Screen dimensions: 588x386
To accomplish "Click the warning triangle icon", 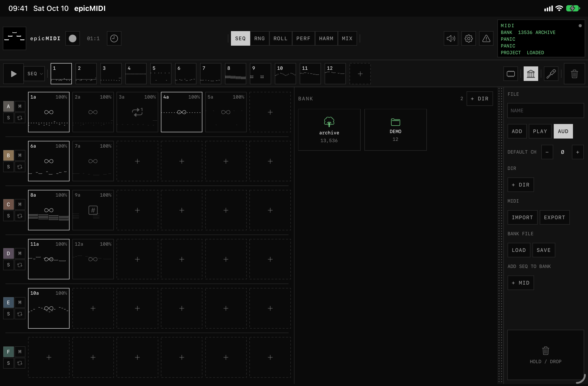I will point(486,38).
